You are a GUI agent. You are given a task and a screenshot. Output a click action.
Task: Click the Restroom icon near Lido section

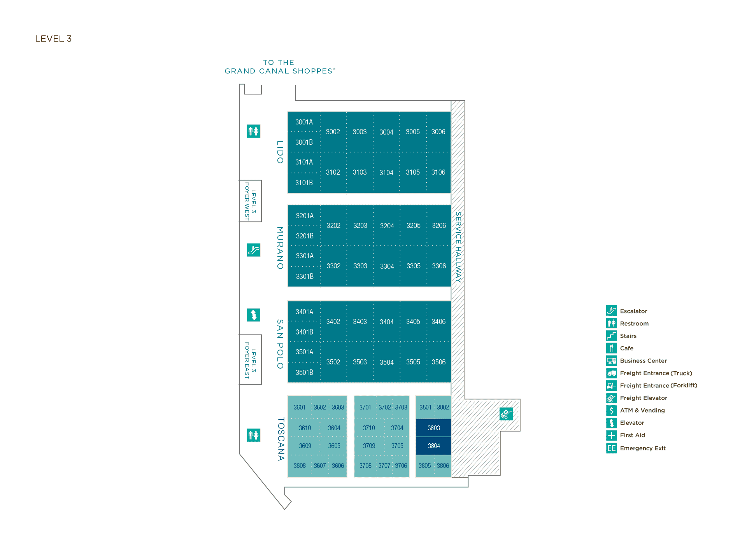tap(254, 131)
